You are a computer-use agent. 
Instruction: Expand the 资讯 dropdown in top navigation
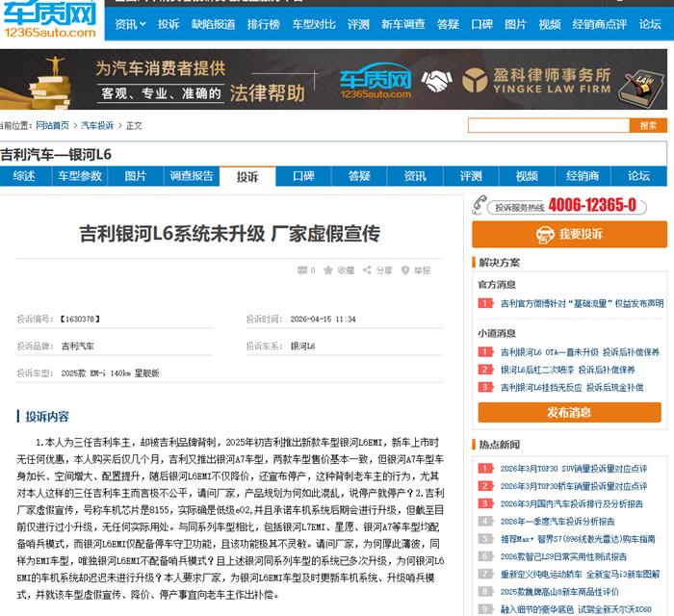130,24
